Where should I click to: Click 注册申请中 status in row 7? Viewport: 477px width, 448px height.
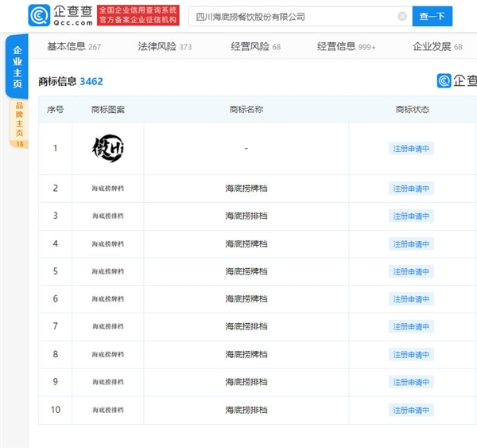click(x=411, y=326)
